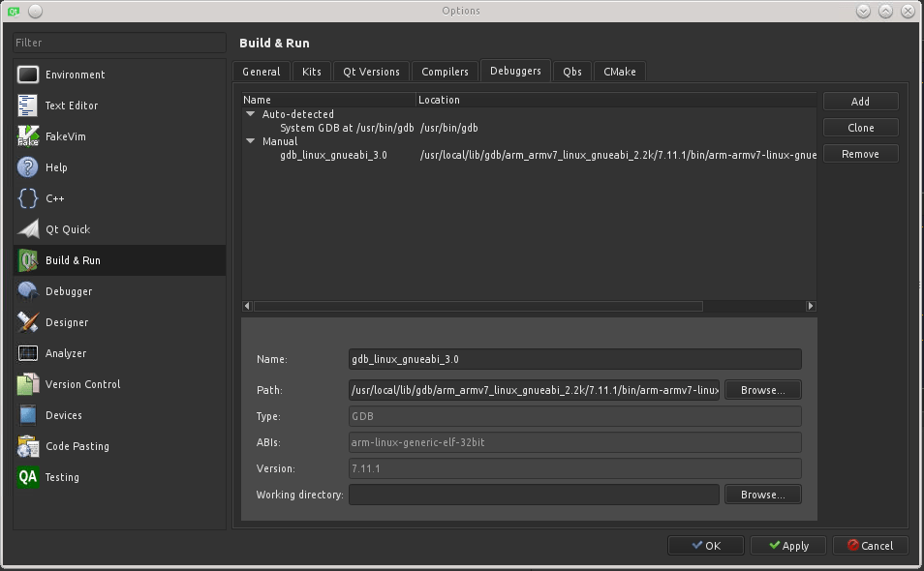Switch to the Kits tab
This screenshot has width=924, height=571.
pyautogui.click(x=312, y=72)
